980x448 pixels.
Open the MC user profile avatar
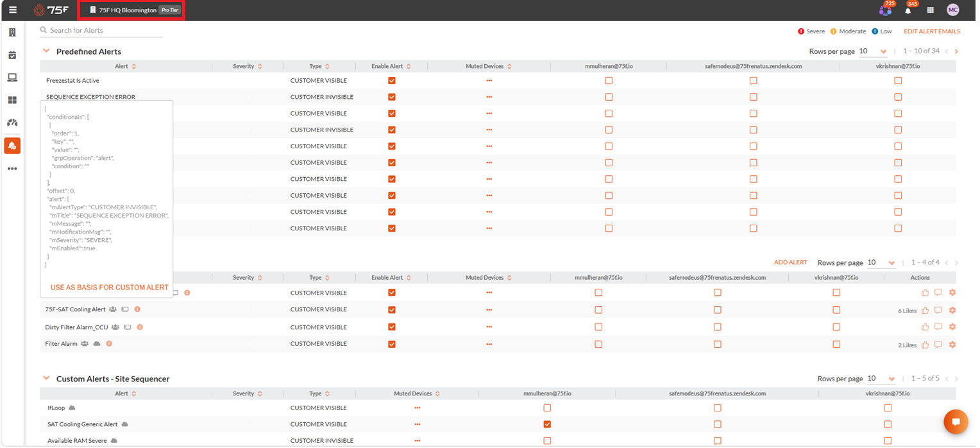pyautogui.click(x=952, y=10)
